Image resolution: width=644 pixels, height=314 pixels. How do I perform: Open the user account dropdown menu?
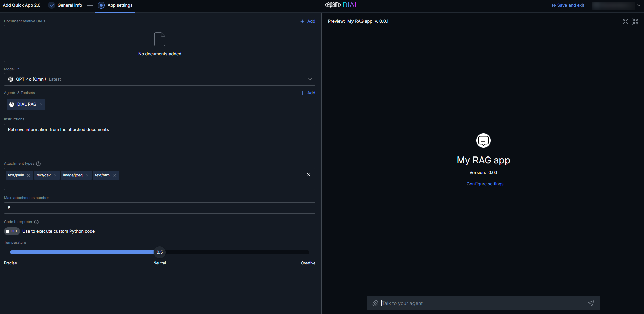click(x=638, y=5)
